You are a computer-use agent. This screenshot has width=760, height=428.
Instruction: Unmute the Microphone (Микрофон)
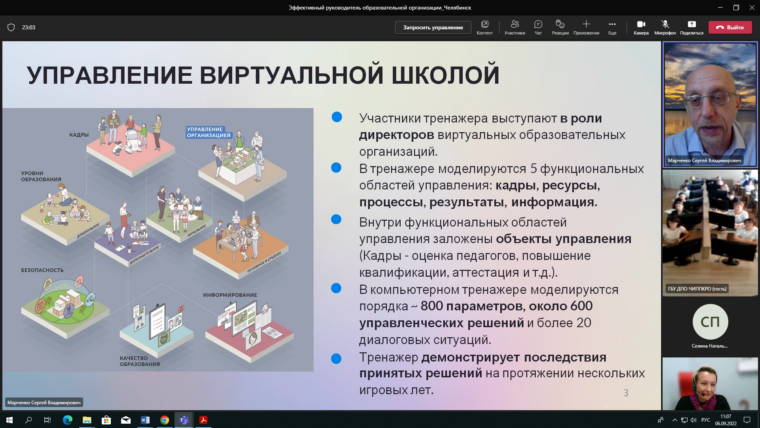pyautogui.click(x=665, y=27)
